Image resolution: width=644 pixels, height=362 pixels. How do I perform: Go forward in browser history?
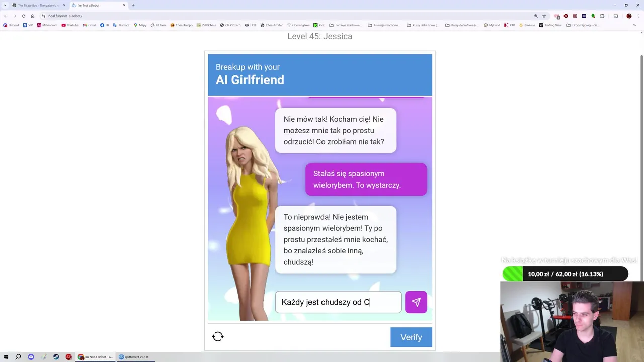(14, 16)
